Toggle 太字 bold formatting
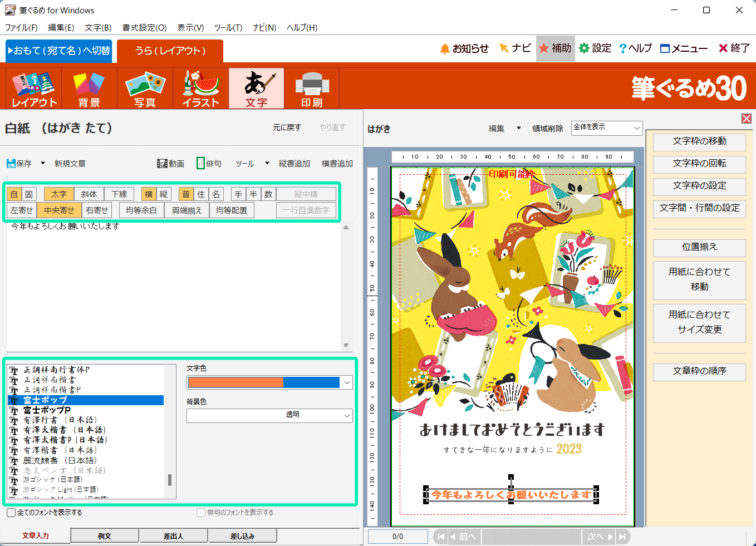The width and height of the screenshot is (756, 546). [58, 194]
